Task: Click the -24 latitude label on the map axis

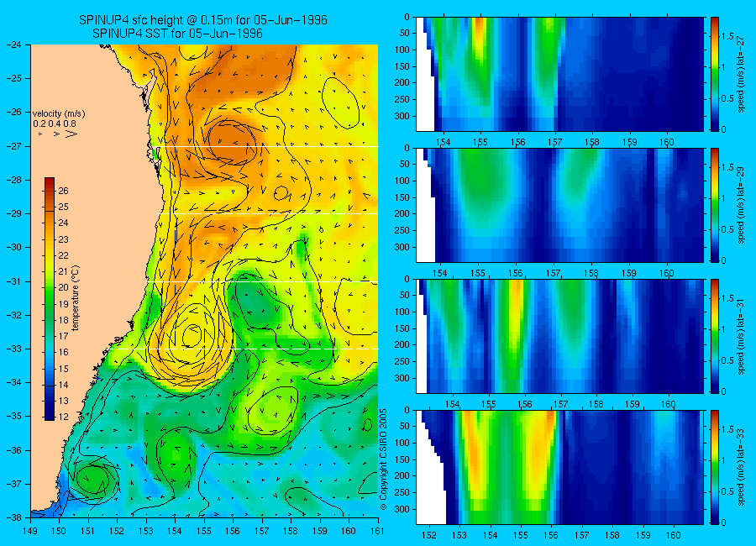Action: (x=14, y=45)
